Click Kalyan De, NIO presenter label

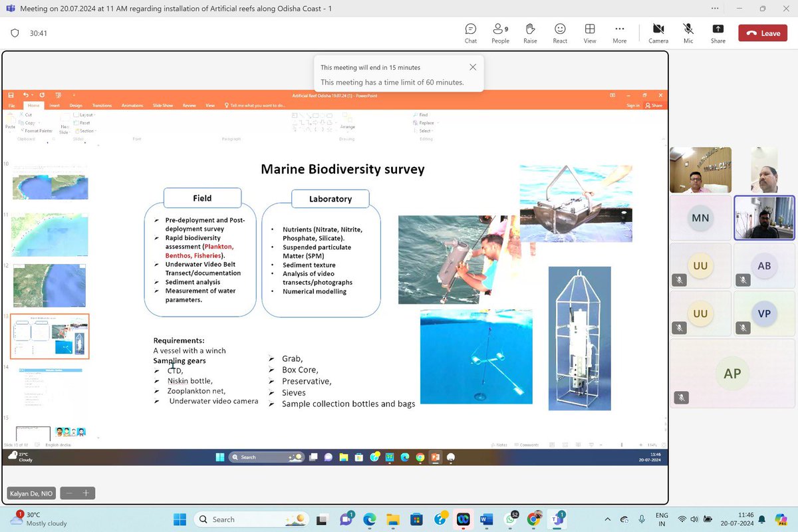pyautogui.click(x=31, y=493)
